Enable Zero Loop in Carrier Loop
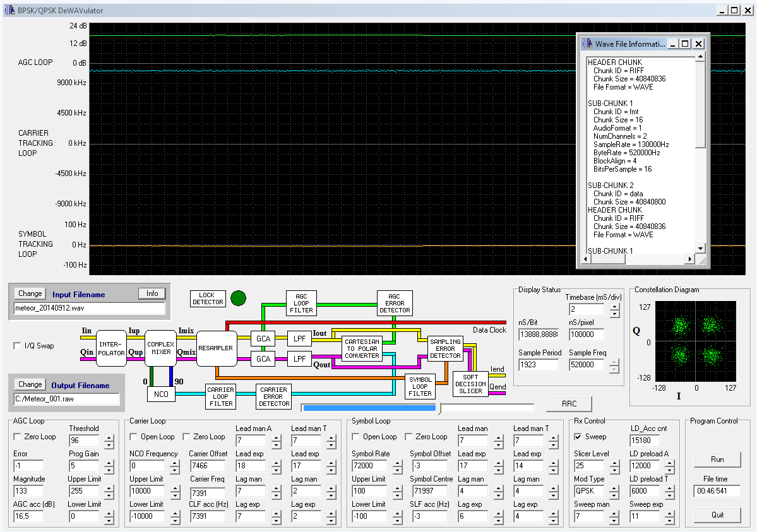The height and width of the screenshot is (532, 757). (x=186, y=437)
